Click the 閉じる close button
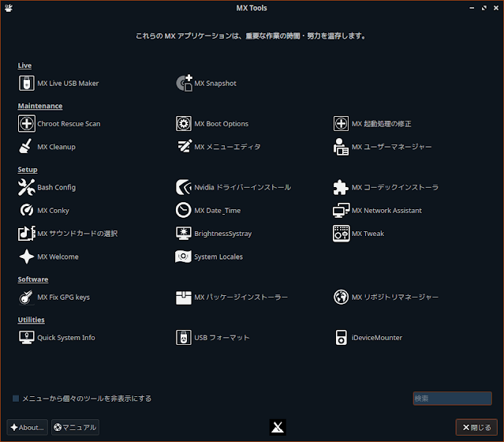Viewport: 504px width, 442px height. tap(476, 427)
